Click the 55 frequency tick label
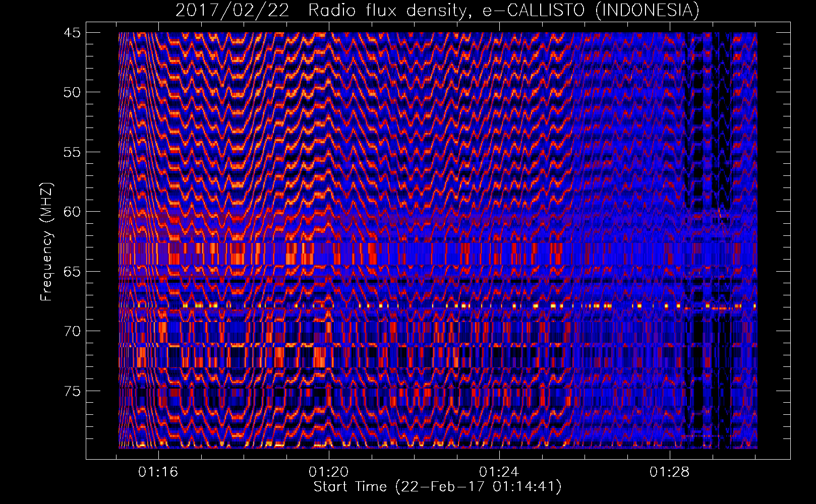The image size is (816, 504). [72, 152]
